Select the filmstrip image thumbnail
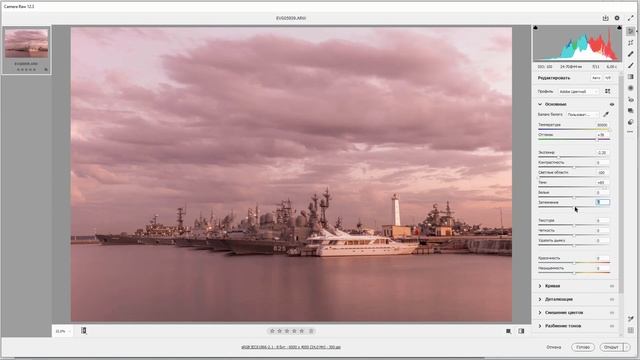This screenshot has width=640, height=360. 27,43
